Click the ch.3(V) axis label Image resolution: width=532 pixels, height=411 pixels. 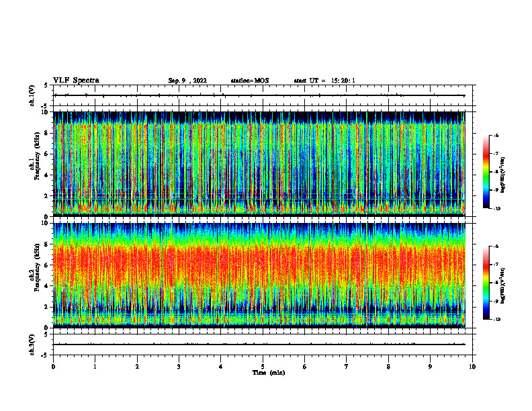point(32,345)
